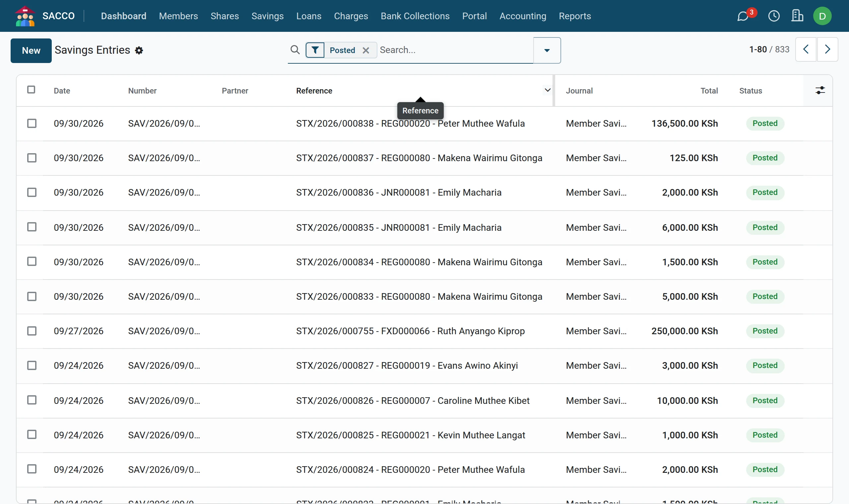Go to previous page of records
The image size is (849, 504).
coord(805,50)
